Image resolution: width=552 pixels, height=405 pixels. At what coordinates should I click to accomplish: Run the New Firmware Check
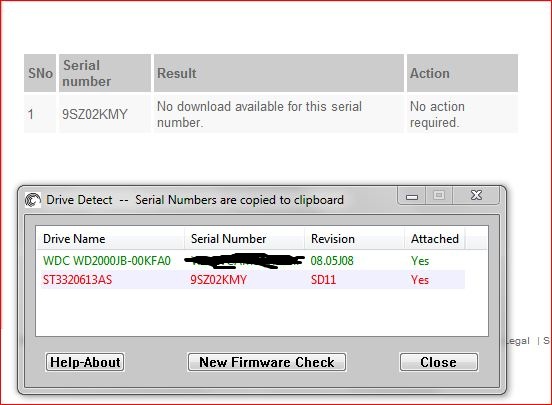tap(267, 362)
